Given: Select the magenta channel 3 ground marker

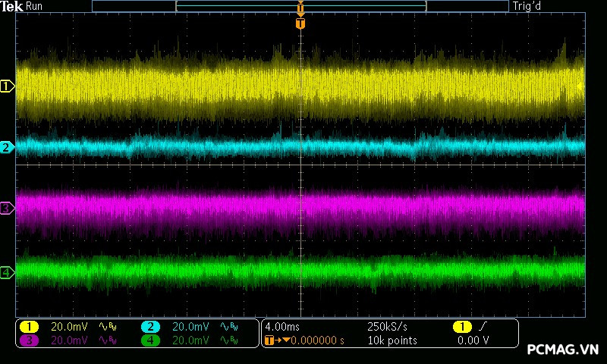Looking at the screenshot, I should tap(8, 208).
